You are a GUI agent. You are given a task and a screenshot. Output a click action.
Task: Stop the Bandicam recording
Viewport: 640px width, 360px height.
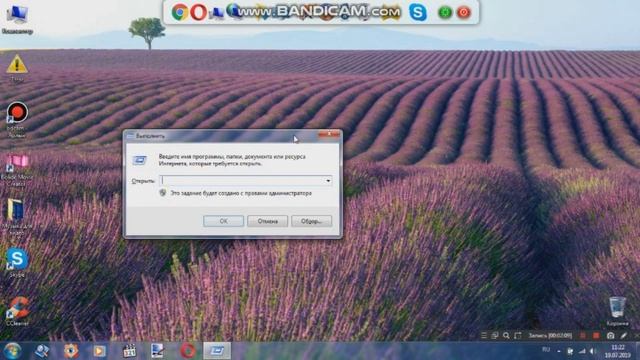point(596,336)
